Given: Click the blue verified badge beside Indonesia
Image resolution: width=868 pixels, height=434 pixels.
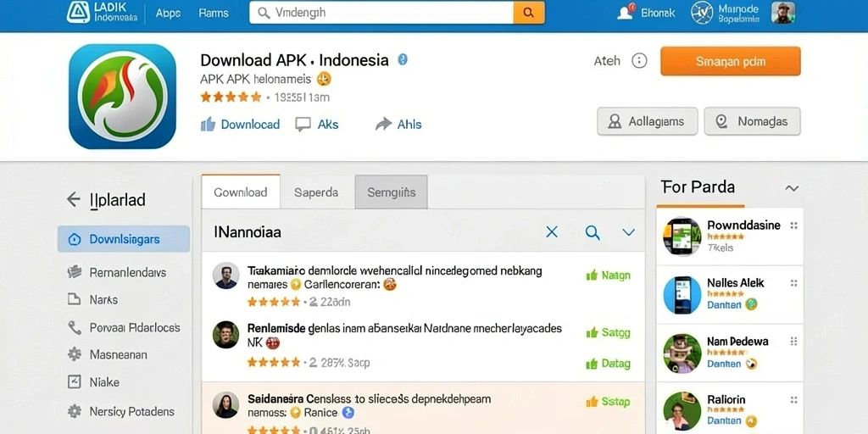Looking at the screenshot, I should [x=403, y=59].
